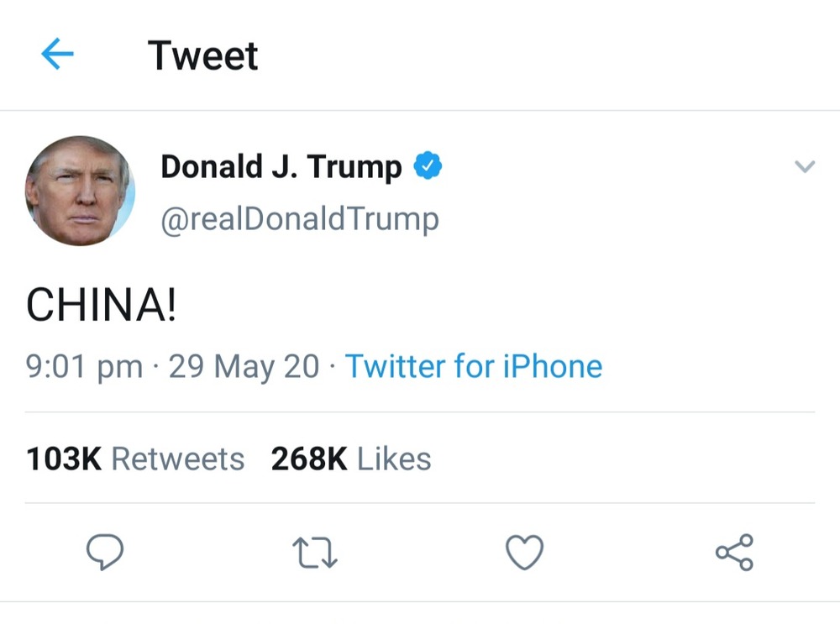Click empty header space right of Tweet title
This screenshot has width=840, height=624.
546,56
